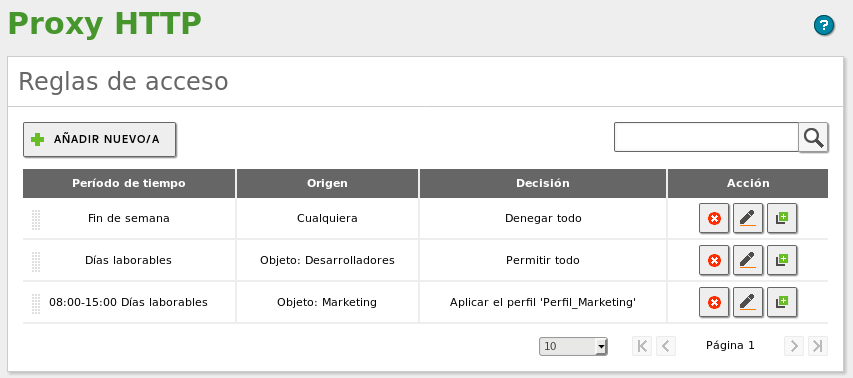Edit the 'Fin de semana' rule
This screenshot has width=853, height=378.
[748, 218]
